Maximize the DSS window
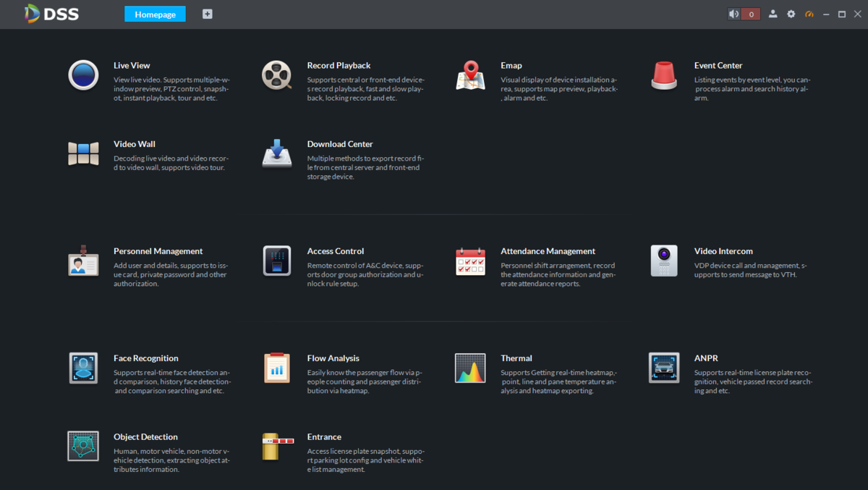Screen dimensions: 868x490 point(842,14)
